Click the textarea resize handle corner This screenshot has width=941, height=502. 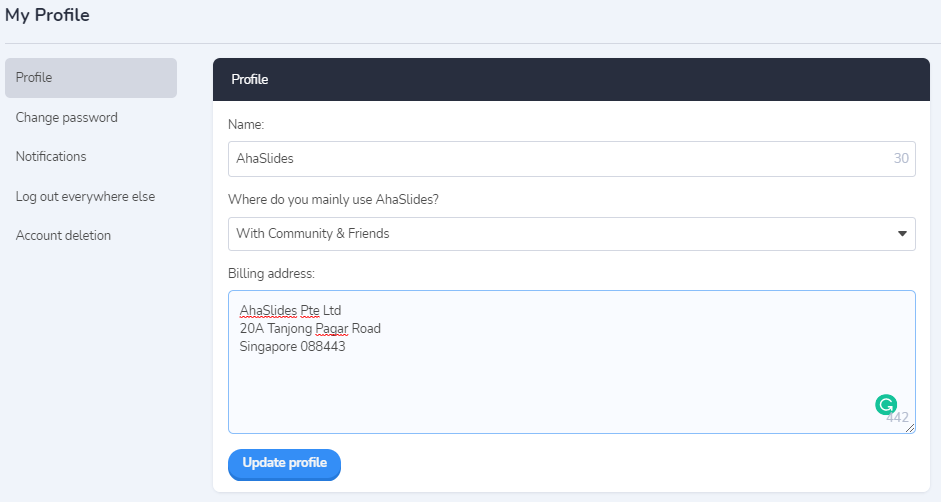click(910, 428)
